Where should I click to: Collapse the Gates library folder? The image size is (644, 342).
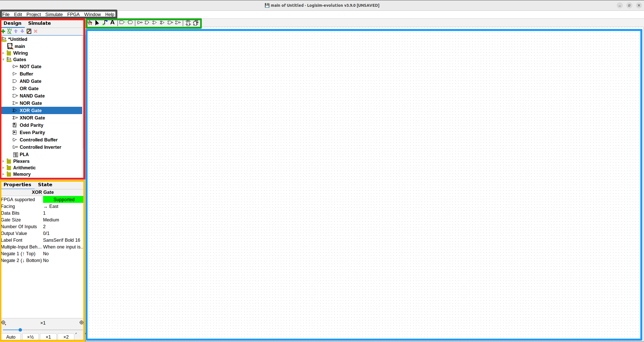tap(3, 60)
